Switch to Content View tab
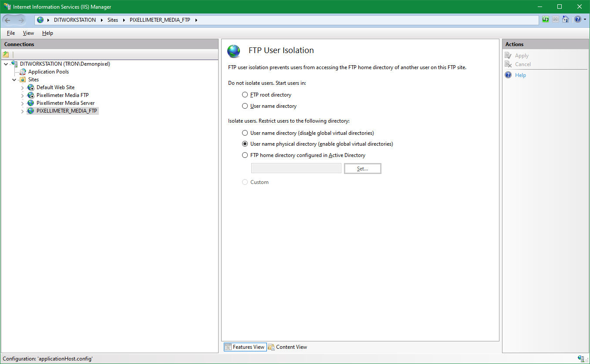Screen dimensions: 590x364 coord(288,347)
